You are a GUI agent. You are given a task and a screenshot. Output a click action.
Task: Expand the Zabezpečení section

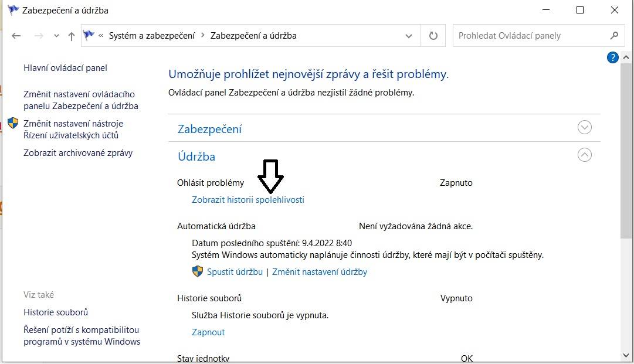(584, 127)
